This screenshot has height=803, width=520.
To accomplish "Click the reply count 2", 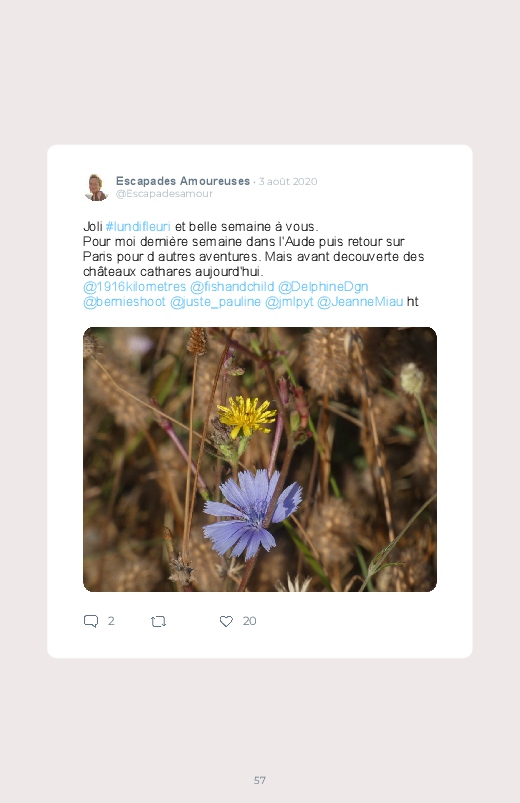I will tap(111, 621).
